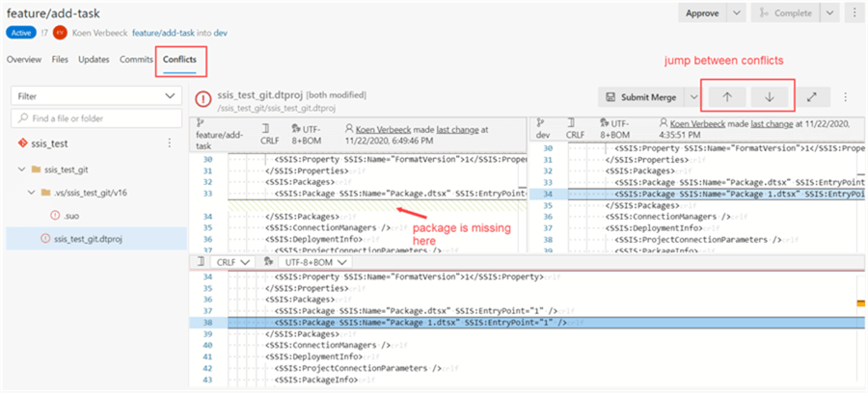Click line 33 in feature/add-task pane
Image resolution: width=868 pixels, height=393 pixels.
point(358,193)
